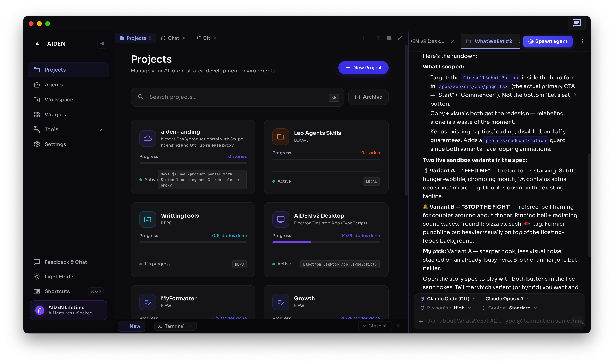Focus the Ask about WhatWeEat #2 input
The width and height of the screenshot is (614, 364).
[x=506, y=321]
